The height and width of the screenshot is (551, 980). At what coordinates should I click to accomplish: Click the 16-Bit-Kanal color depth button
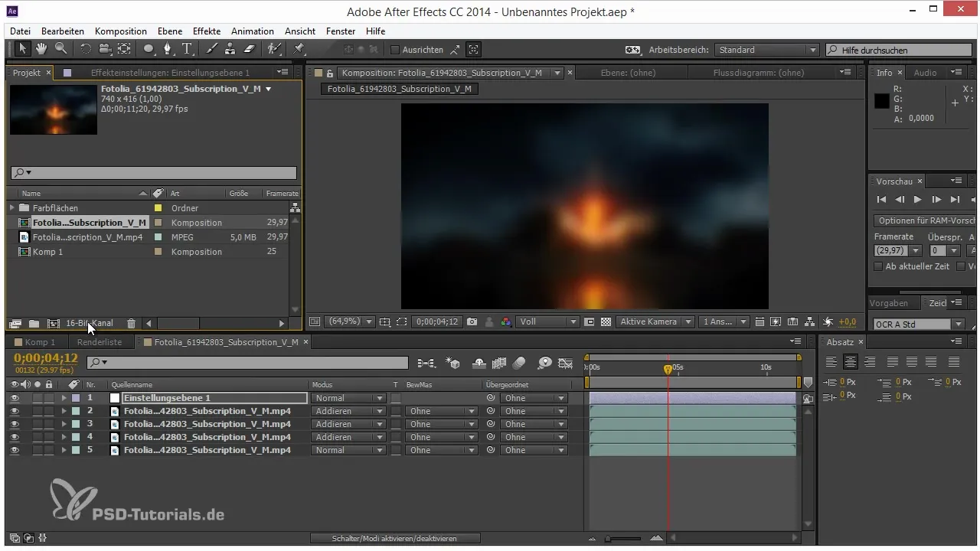coord(90,324)
